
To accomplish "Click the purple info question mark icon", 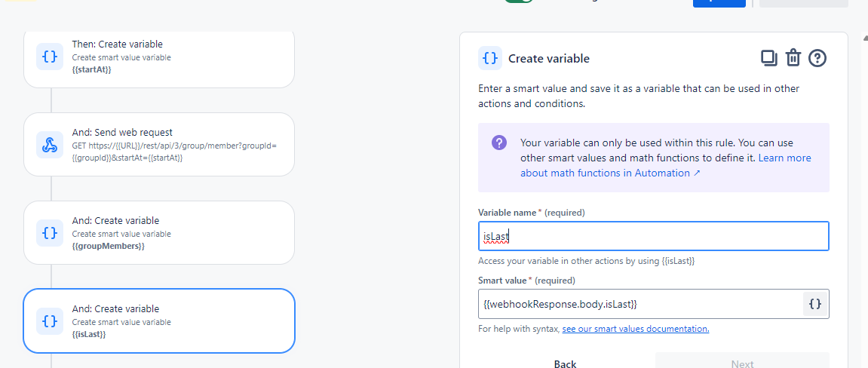I will (x=498, y=143).
